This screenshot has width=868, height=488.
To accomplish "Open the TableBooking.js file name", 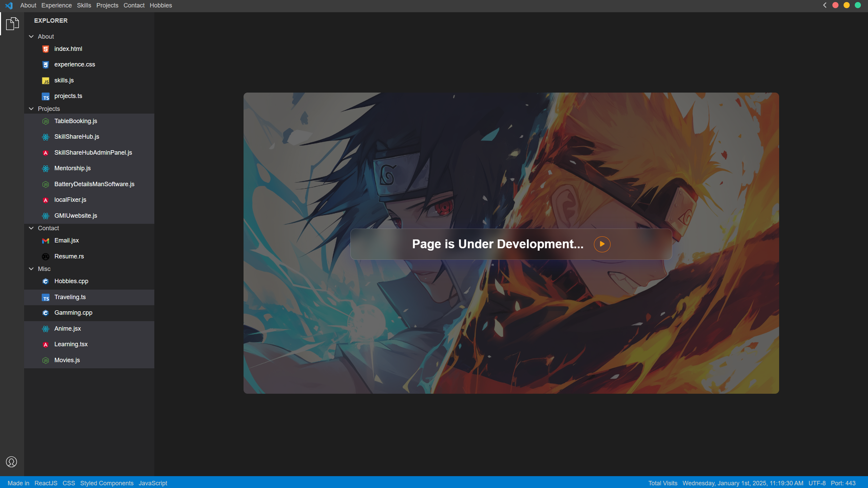I will point(76,121).
